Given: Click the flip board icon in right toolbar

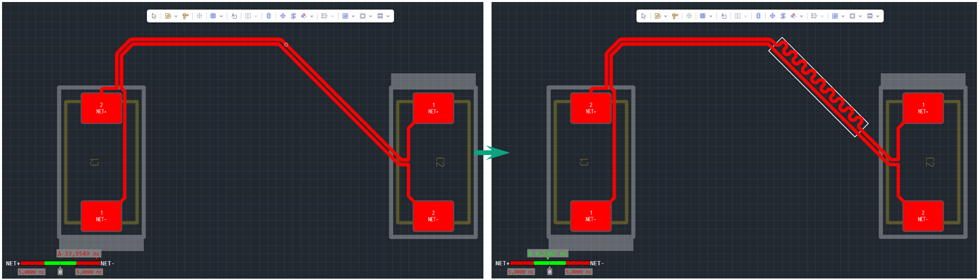Looking at the screenshot, I should click(x=783, y=16).
